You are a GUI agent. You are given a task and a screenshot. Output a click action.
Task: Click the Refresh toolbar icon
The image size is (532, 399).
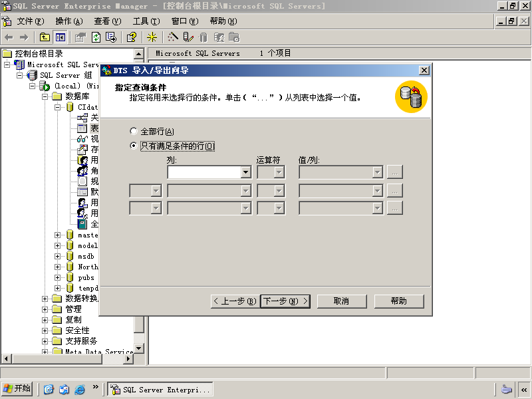tap(96, 37)
